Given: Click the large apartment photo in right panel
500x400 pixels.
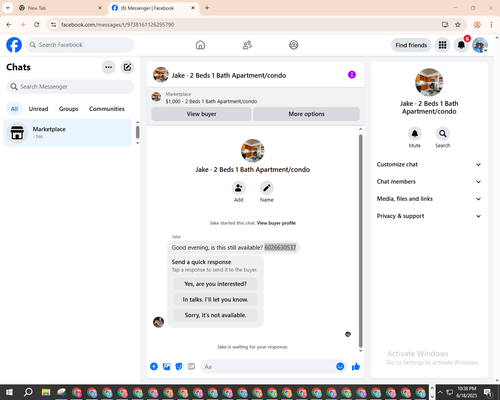Looking at the screenshot, I should point(429,82).
